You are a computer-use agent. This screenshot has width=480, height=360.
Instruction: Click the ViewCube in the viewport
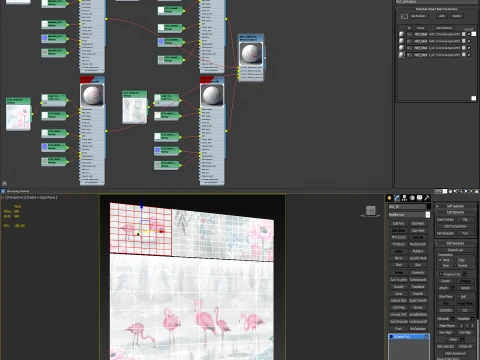click(x=371, y=211)
